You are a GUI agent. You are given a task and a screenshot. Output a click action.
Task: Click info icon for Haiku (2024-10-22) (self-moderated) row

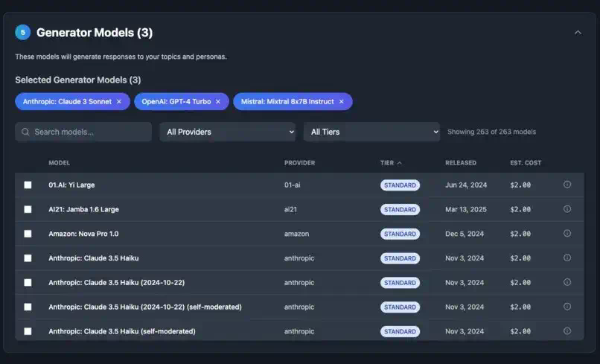[x=567, y=307]
